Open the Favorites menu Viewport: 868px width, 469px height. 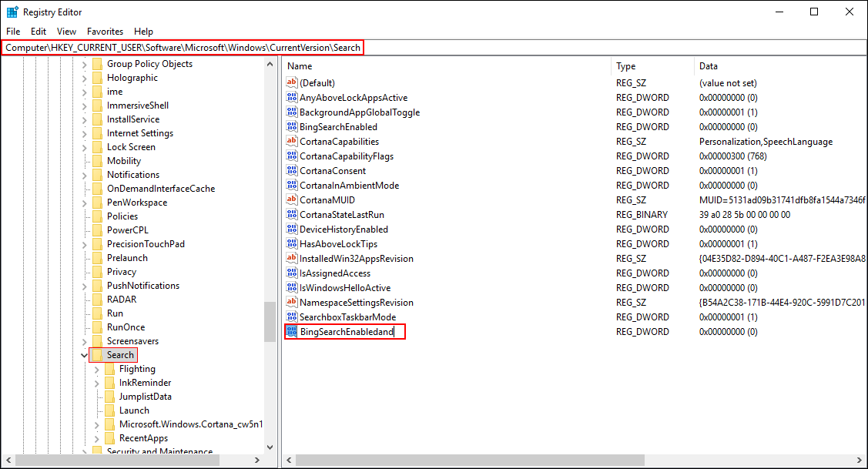tap(106, 32)
